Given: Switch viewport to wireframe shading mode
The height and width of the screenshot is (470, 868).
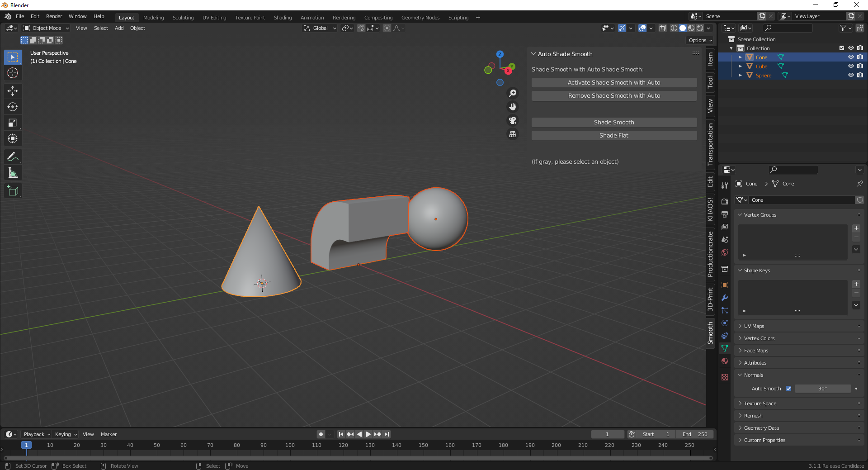Looking at the screenshot, I should pyautogui.click(x=674, y=28).
